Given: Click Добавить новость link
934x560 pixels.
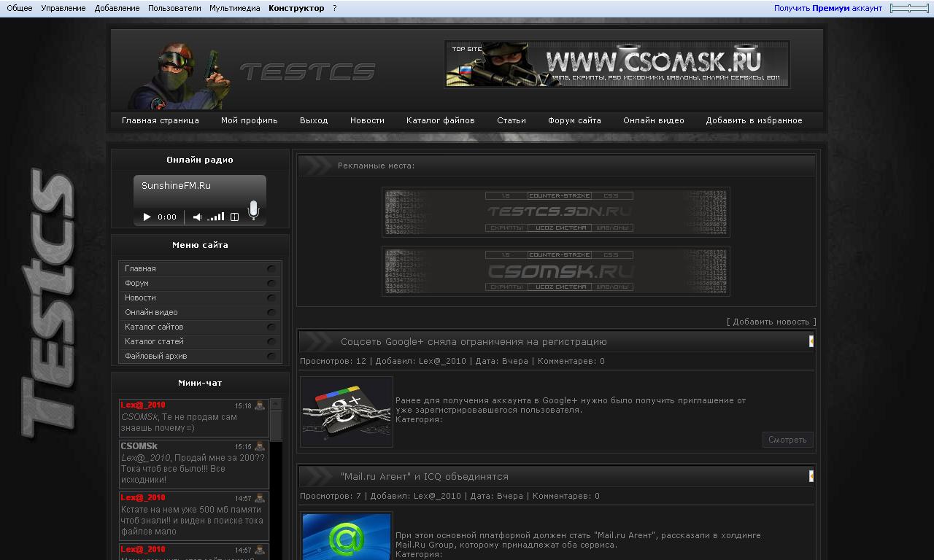Looking at the screenshot, I should (771, 322).
